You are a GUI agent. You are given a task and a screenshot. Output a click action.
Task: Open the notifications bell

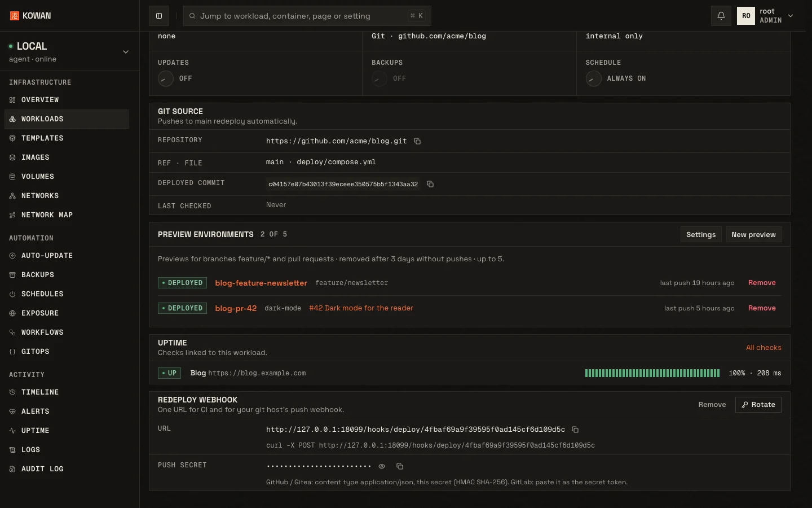(721, 16)
